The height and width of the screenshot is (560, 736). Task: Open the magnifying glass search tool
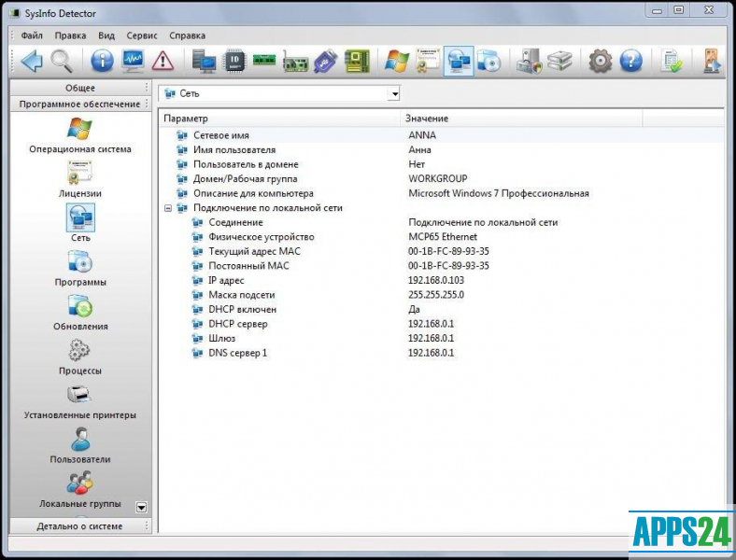click(x=62, y=61)
